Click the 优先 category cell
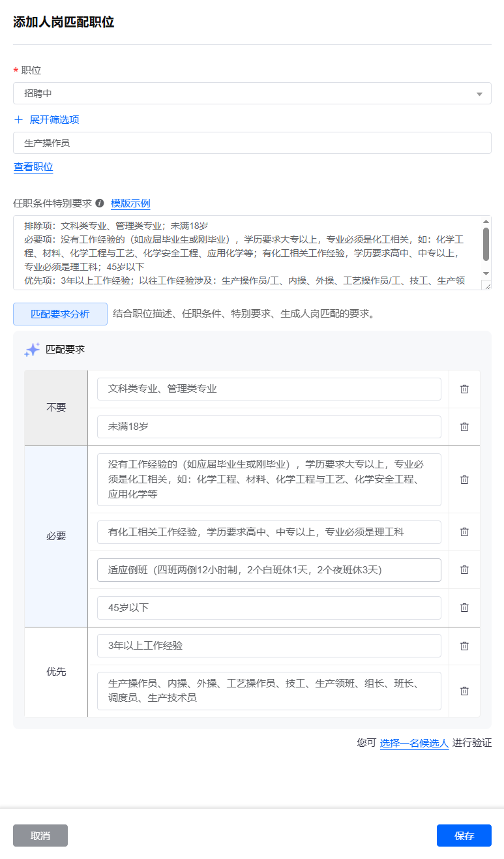 (x=56, y=672)
